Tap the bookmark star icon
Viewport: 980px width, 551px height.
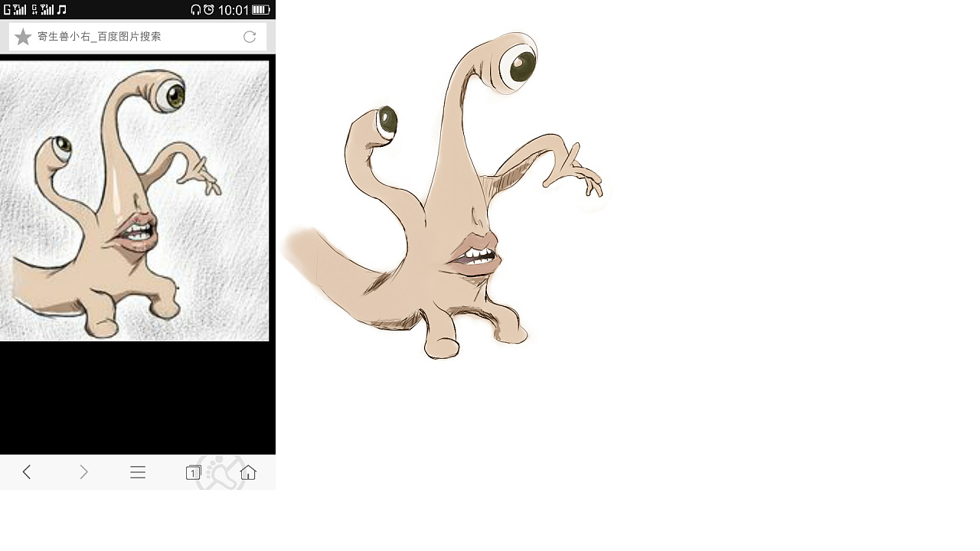click(x=23, y=37)
